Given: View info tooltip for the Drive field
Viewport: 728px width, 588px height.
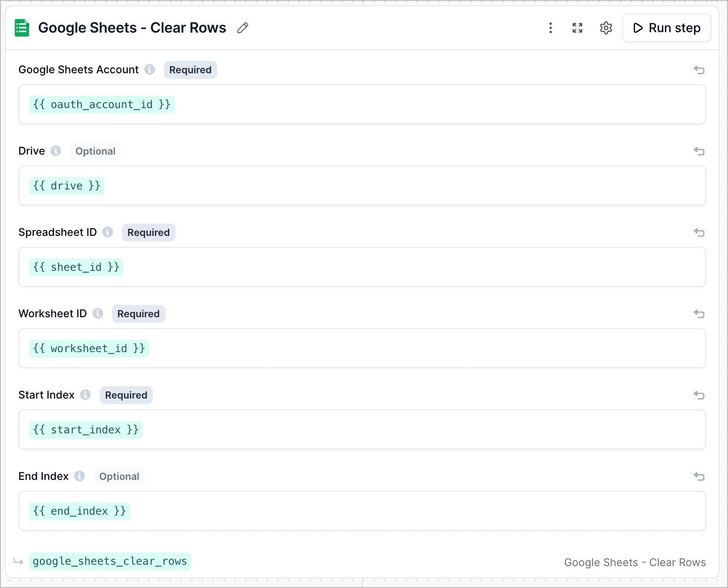Looking at the screenshot, I should 56,151.
